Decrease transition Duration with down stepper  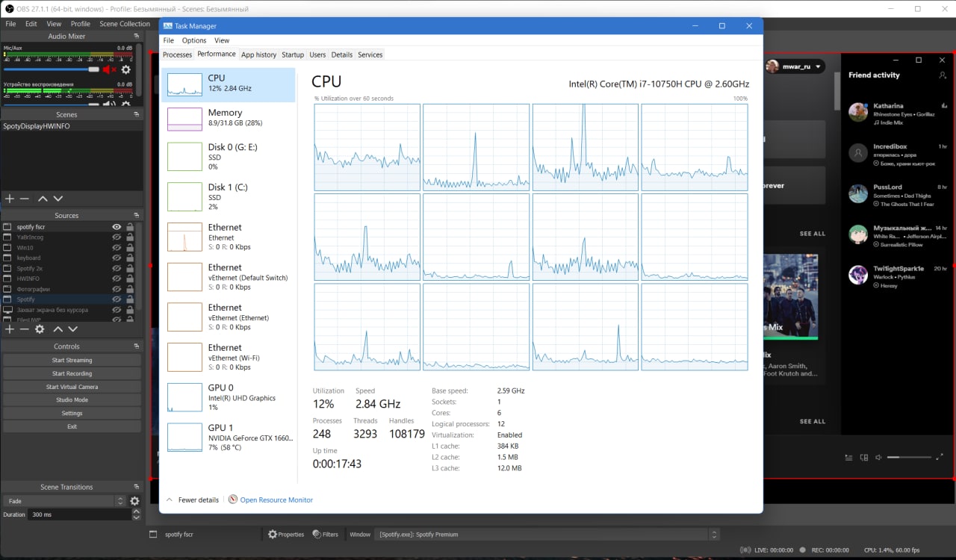pyautogui.click(x=136, y=517)
